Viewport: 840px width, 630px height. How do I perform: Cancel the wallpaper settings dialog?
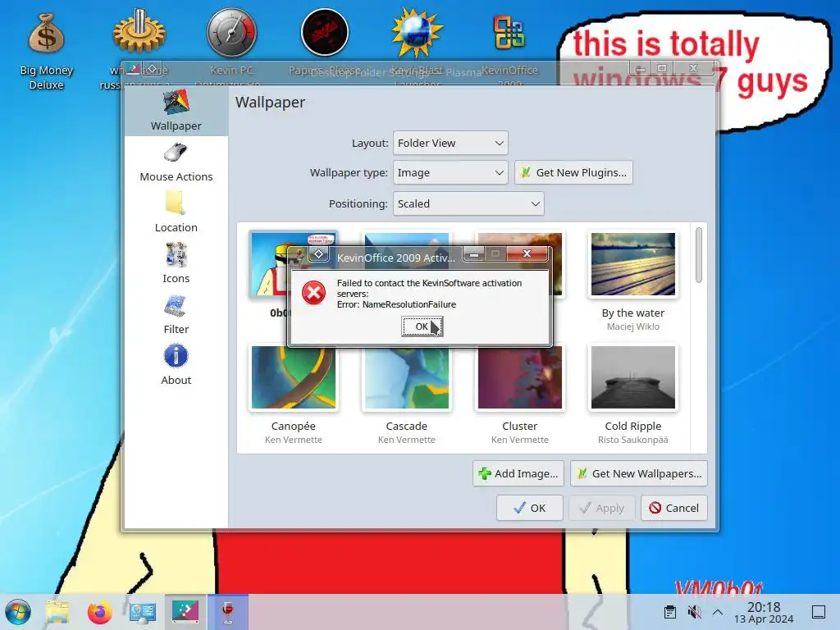(674, 508)
